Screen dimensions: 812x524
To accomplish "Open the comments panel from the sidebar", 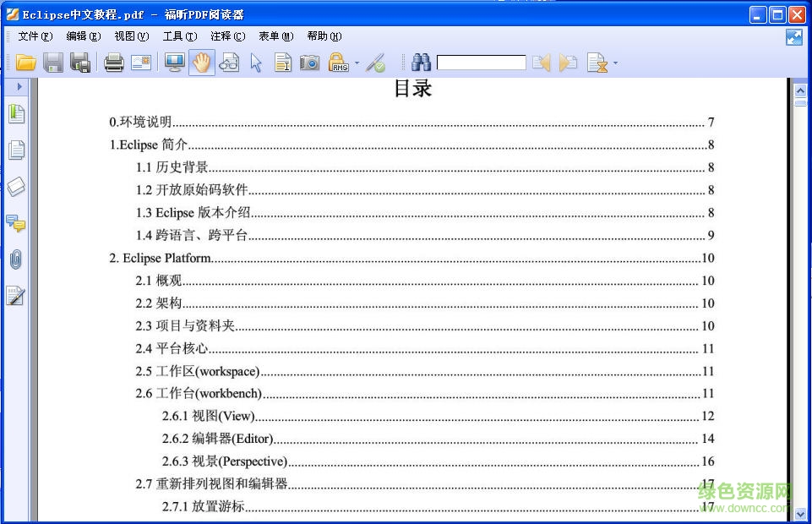I will tap(16, 224).
